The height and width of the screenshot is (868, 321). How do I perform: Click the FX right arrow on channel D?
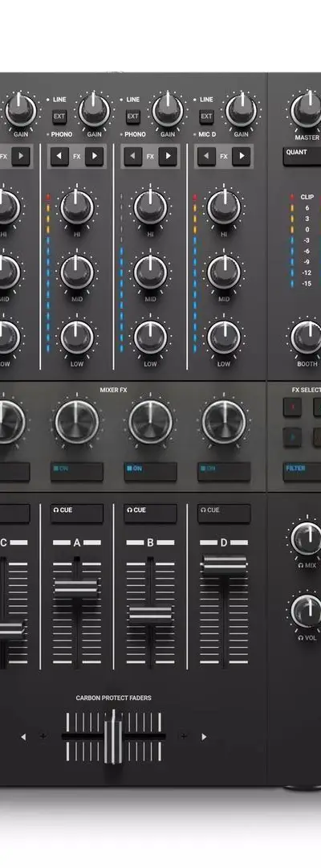pyautogui.click(x=241, y=157)
